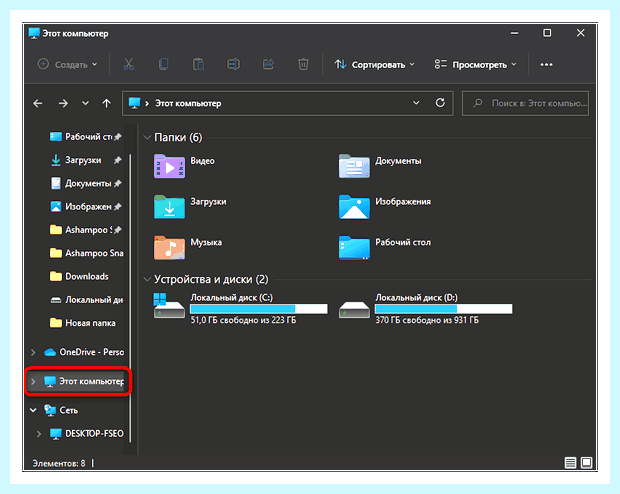620x494 pixels.
Task: Click the C: drive usage bar
Action: tap(259, 309)
